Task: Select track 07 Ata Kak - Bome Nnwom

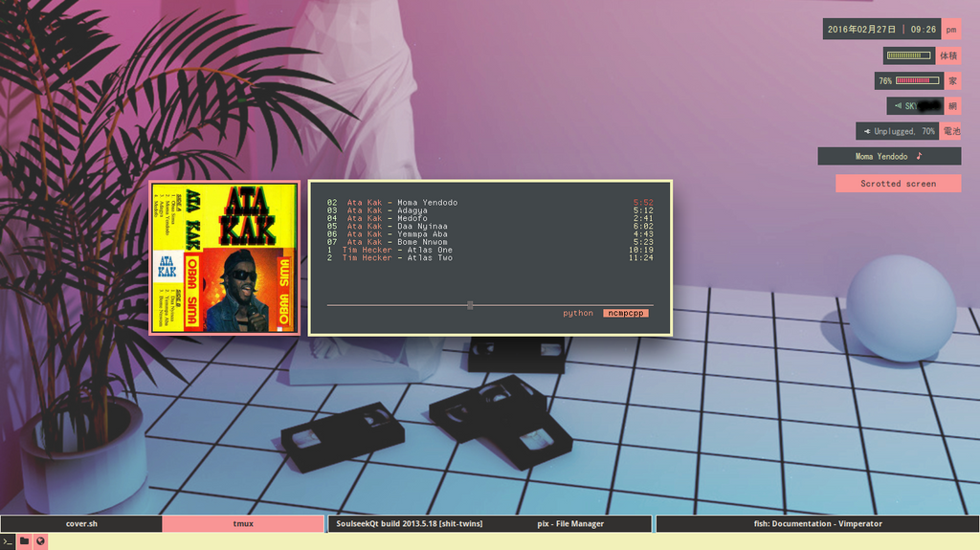Action: (x=490, y=242)
